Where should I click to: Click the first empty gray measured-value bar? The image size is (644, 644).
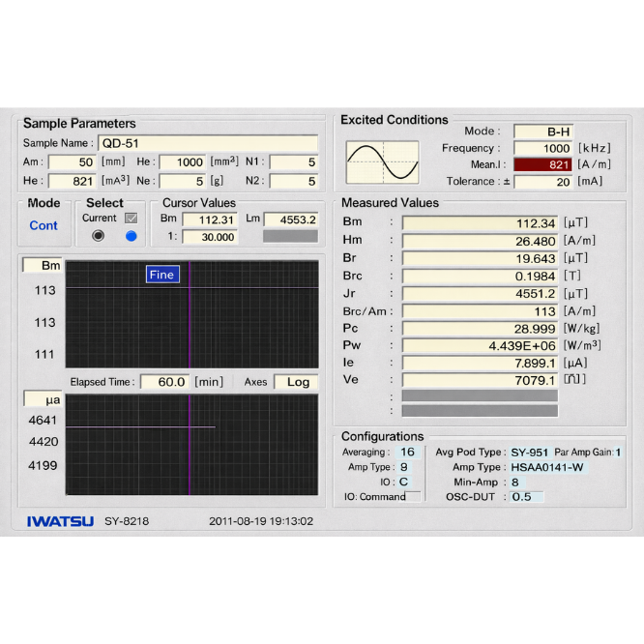tap(480, 395)
